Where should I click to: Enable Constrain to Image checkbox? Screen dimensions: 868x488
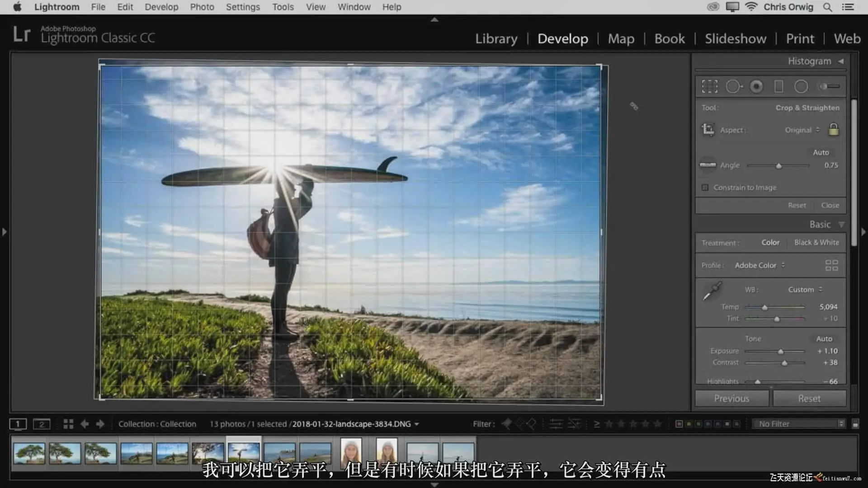[x=705, y=188]
